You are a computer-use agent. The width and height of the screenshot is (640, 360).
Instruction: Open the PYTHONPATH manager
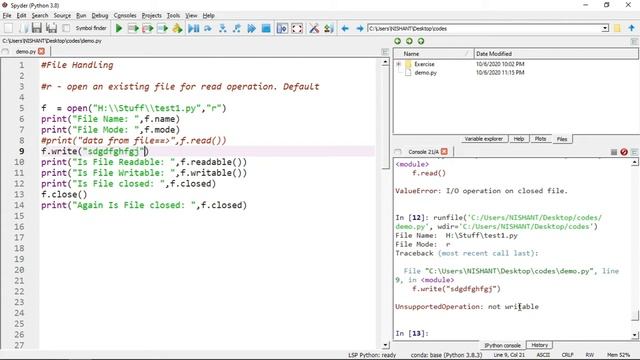[x=329, y=28]
